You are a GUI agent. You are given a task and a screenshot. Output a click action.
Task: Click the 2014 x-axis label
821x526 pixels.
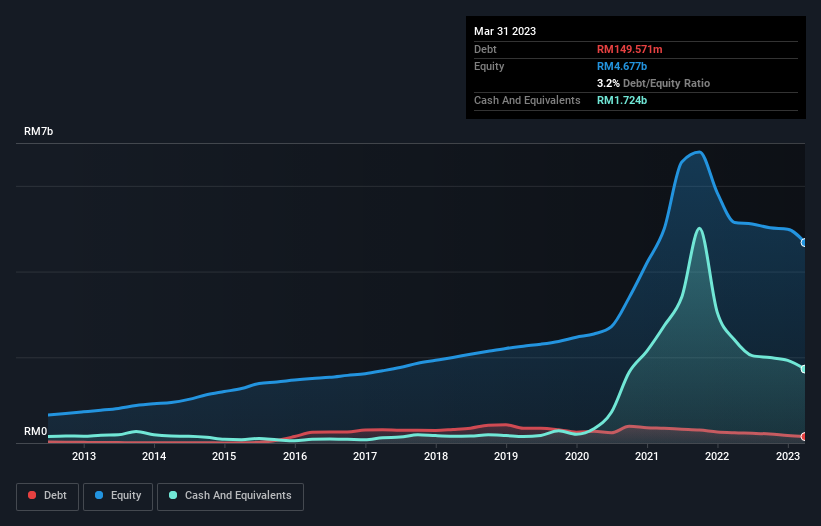click(x=154, y=456)
